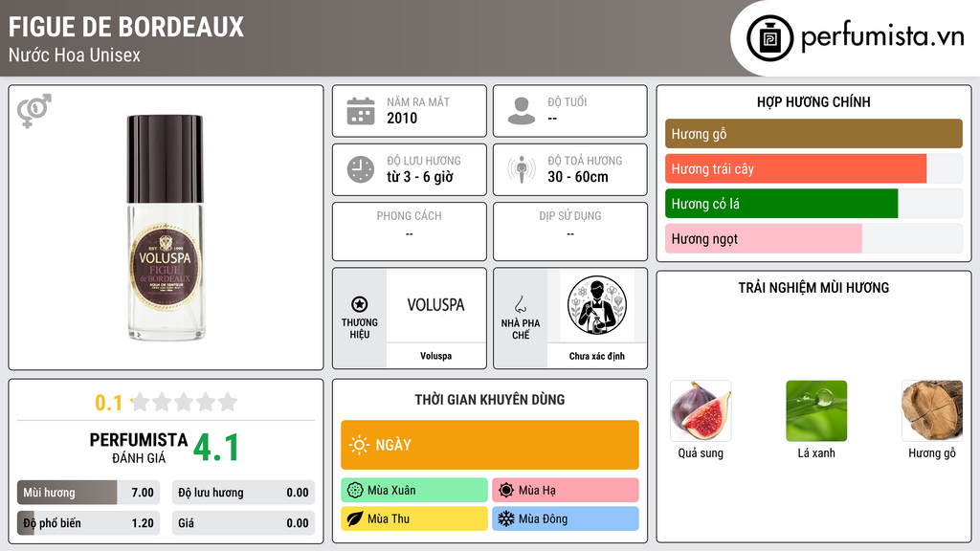Click the flower icon for Mùa Xuân
The height and width of the screenshot is (551, 980).
click(355, 491)
